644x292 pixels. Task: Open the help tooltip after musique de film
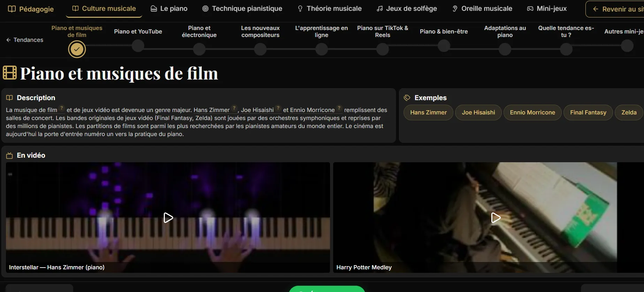click(x=62, y=108)
